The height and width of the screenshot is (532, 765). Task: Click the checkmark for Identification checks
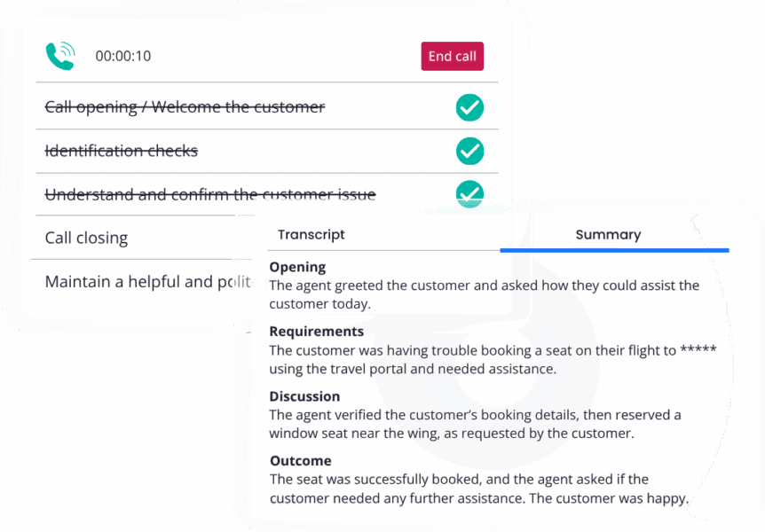tap(469, 151)
